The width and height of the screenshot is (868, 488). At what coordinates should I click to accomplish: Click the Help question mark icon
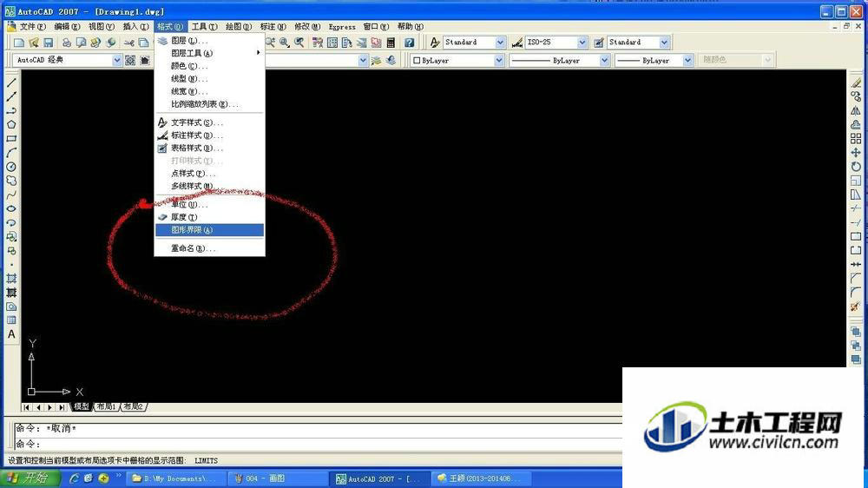pos(409,43)
